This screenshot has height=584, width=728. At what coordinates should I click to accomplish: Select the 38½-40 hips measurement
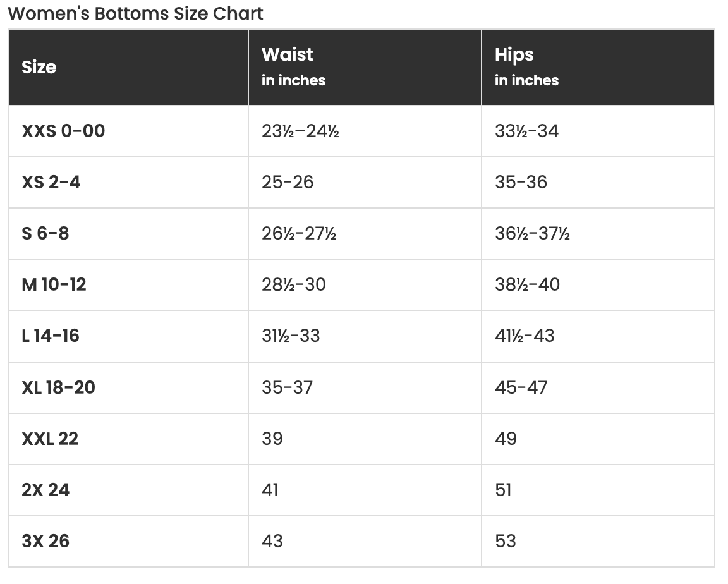527,284
